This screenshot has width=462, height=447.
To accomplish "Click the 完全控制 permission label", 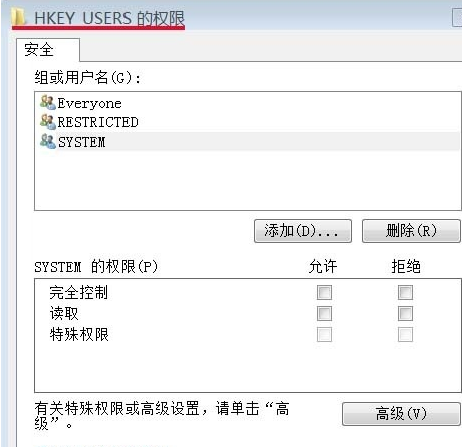I will [x=79, y=292].
